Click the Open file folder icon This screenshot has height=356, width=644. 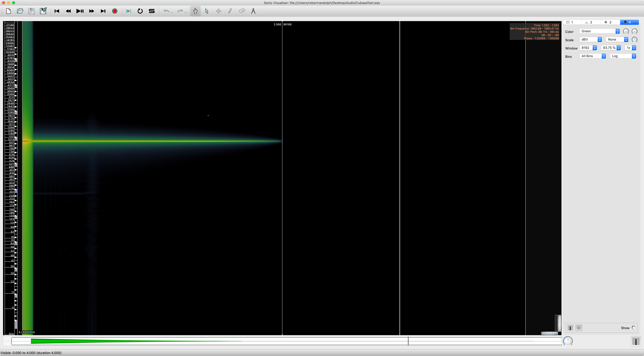pos(20,11)
